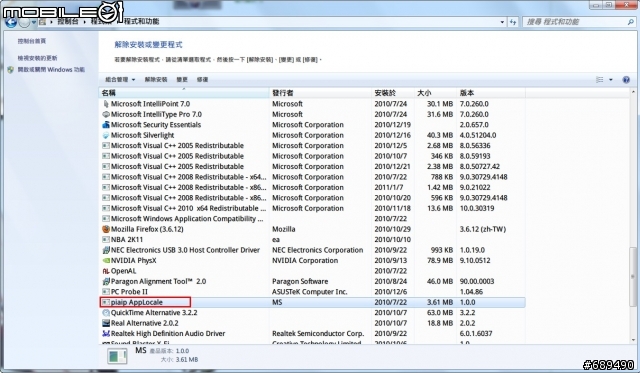This screenshot has width=640, height=373.
Task: Select Visual C++ 2008 x64 Redistributable 788 KB
Action: click(x=312, y=177)
